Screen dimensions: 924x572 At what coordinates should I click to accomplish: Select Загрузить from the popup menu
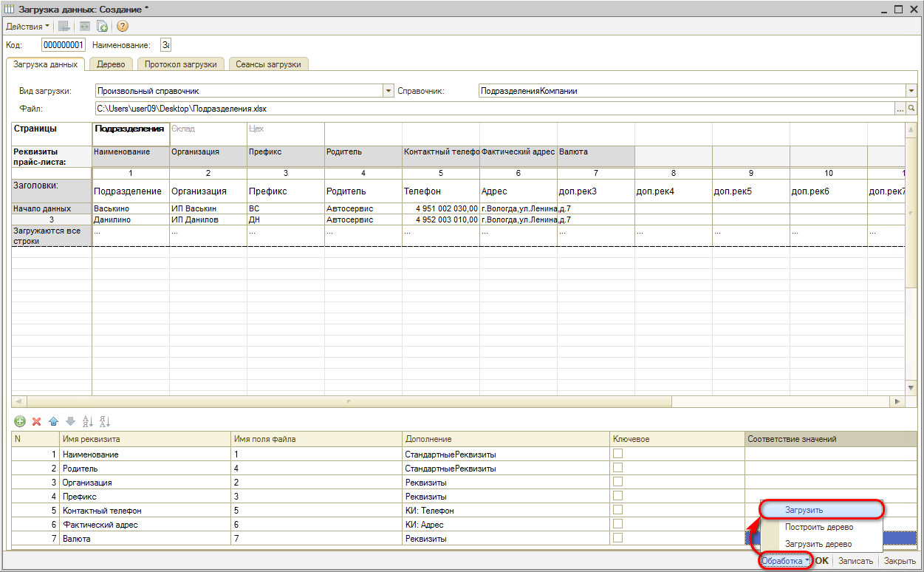804,510
